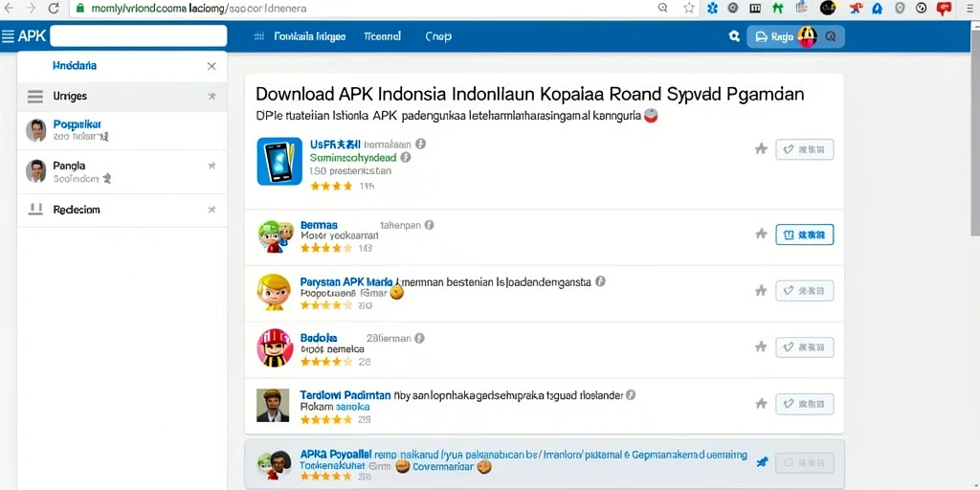Star the Umiges sidebar row

pyautogui.click(x=212, y=97)
